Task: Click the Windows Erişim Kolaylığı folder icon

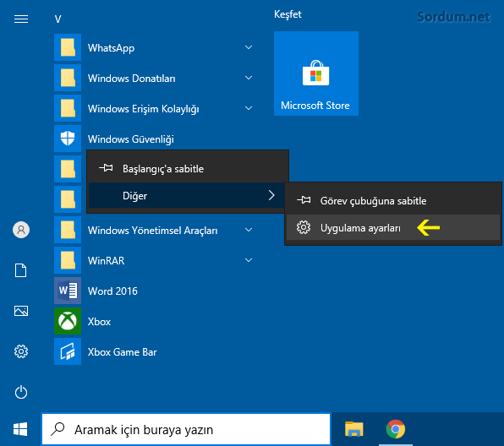Action: pyautogui.click(x=68, y=108)
